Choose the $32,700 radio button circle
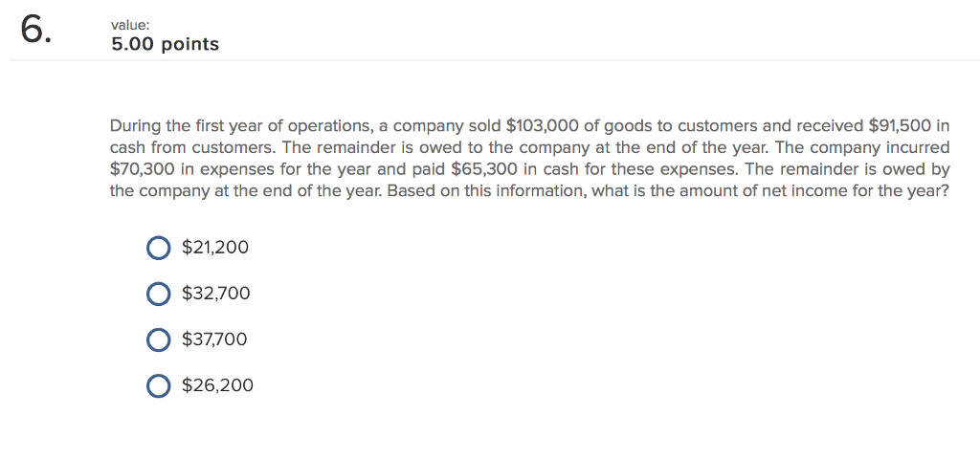 point(158,295)
